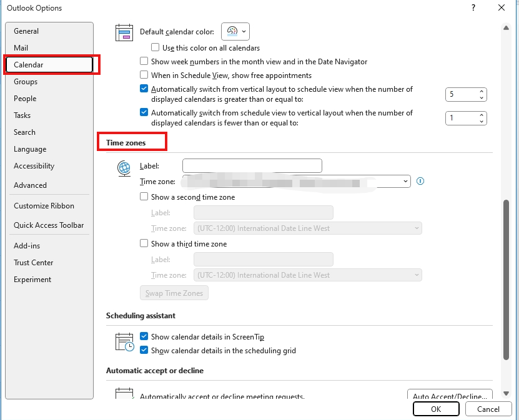Open the Experiment category
This screenshot has width=519, height=420.
[49, 280]
